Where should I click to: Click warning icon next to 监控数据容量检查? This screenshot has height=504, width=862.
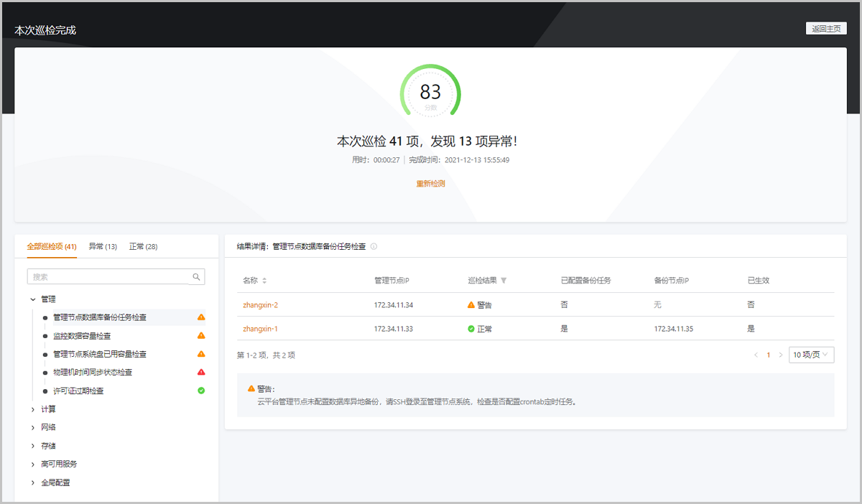tap(201, 335)
